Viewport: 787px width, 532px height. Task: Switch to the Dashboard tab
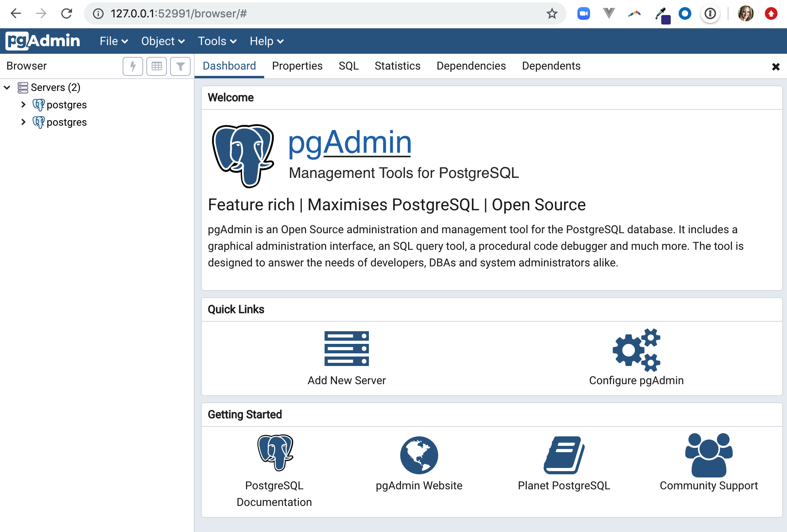pyautogui.click(x=229, y=66)
